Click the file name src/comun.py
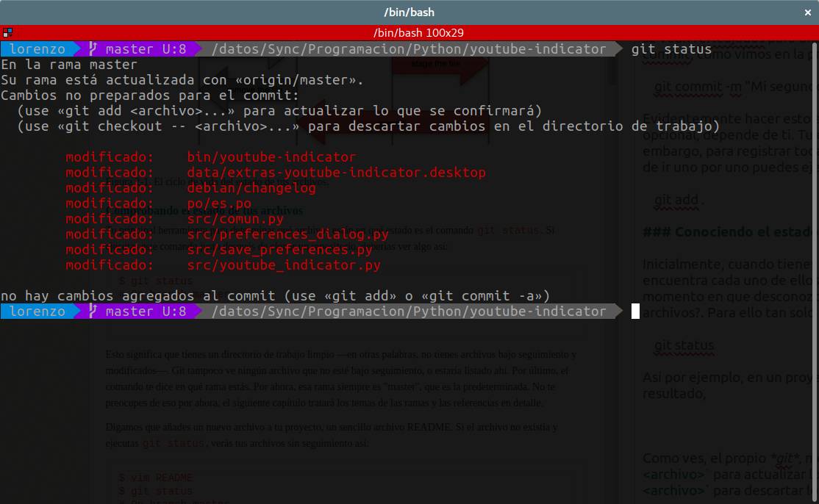 coord(235,219)
